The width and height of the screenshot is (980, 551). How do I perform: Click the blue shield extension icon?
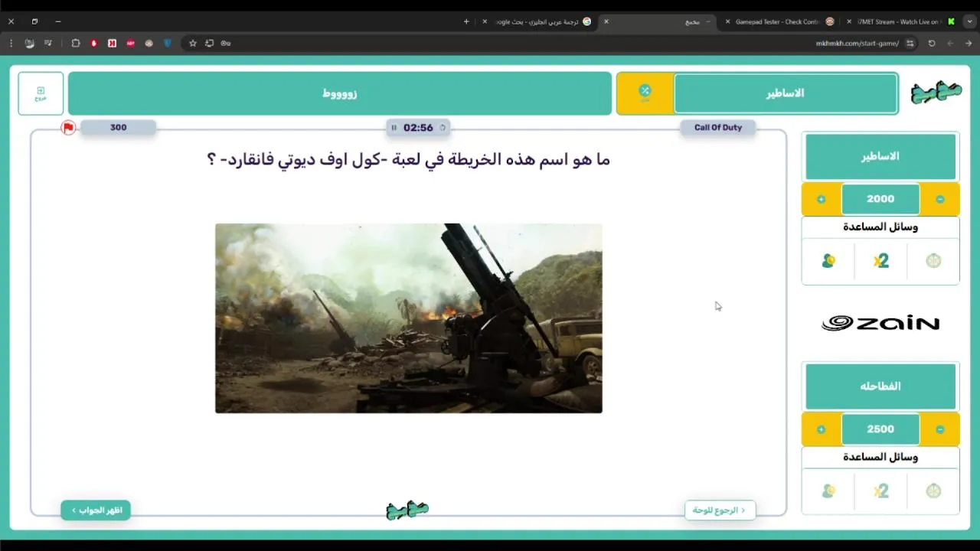click(x=168, y=44)
